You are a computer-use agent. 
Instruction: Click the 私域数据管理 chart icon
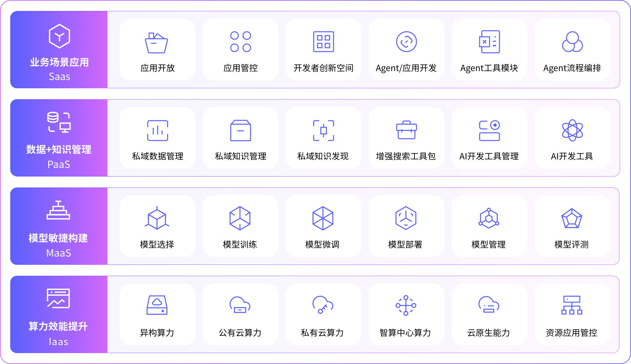tap(157, 130)
